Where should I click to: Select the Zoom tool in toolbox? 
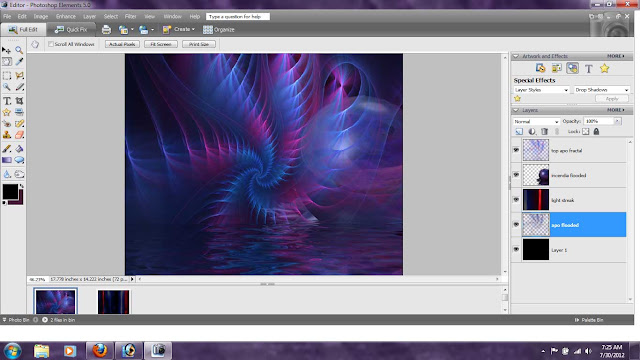pos(19,50)
